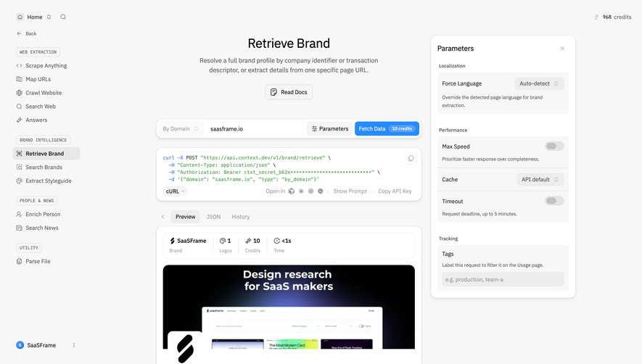Click the left chevron beside the Preview tab
642x364 pixels.
[163, 217]
